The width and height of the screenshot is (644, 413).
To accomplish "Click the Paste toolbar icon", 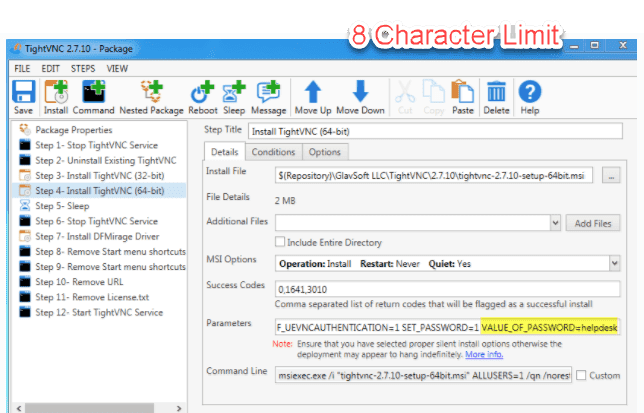I will tap(462, 97).
